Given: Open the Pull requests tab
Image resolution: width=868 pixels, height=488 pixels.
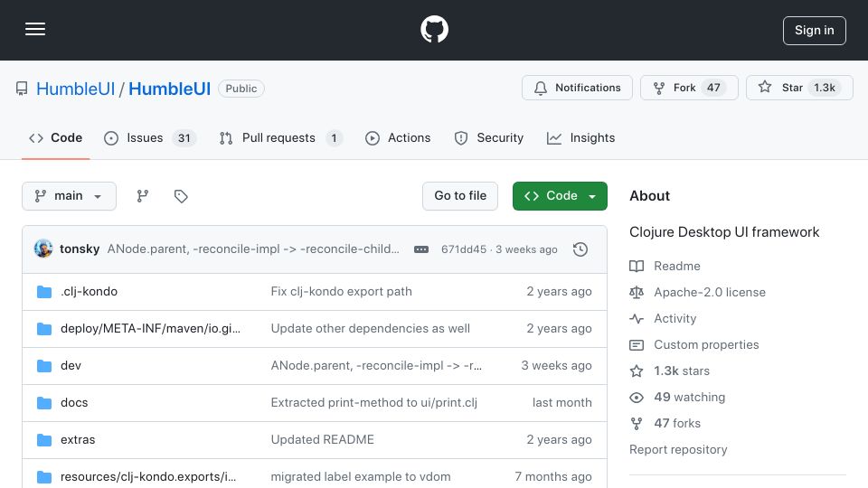Looking at the screenshot, I should [280, 137].
